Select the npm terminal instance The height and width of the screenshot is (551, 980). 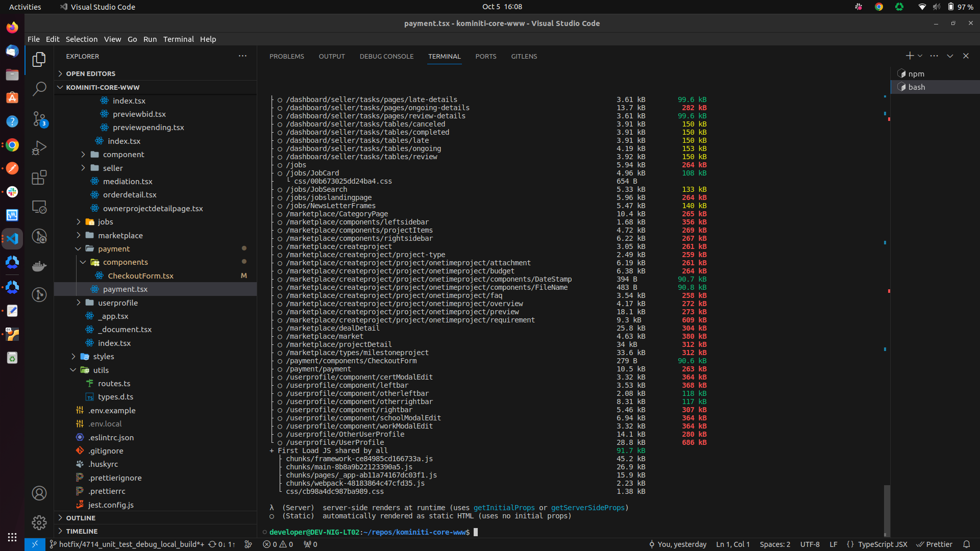916,74
